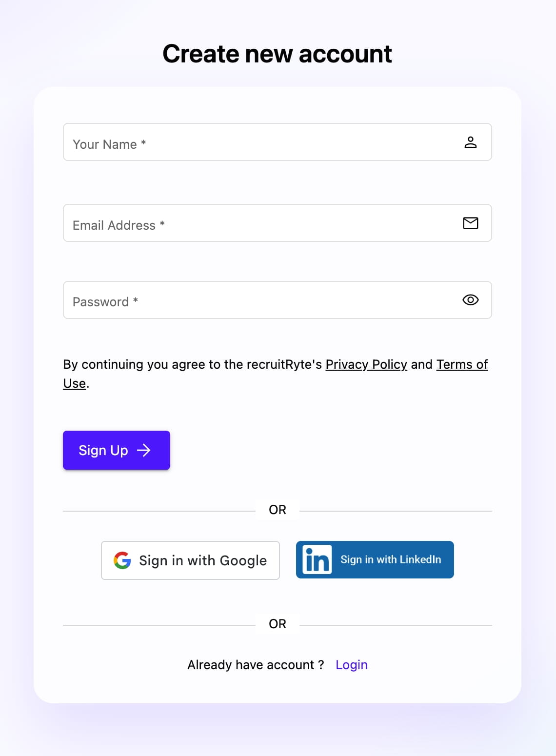Open the Terms of Use link

pyautogui.click(x=461, y=364)
